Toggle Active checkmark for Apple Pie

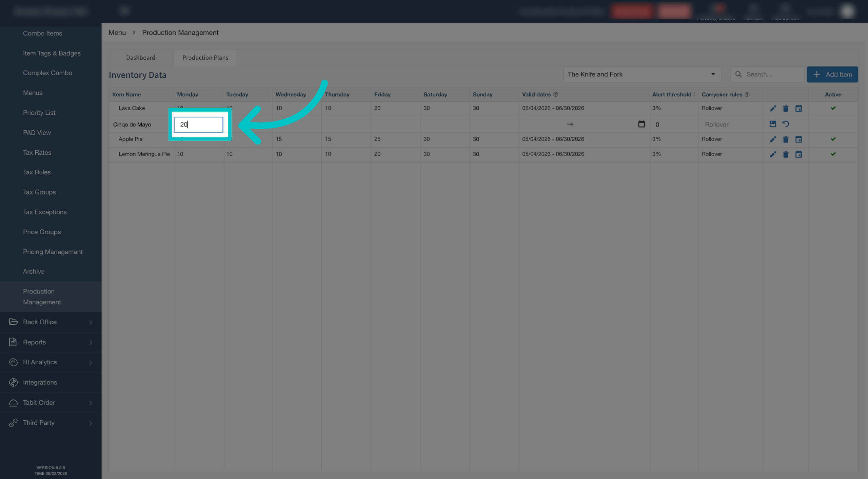click(833, 139)
